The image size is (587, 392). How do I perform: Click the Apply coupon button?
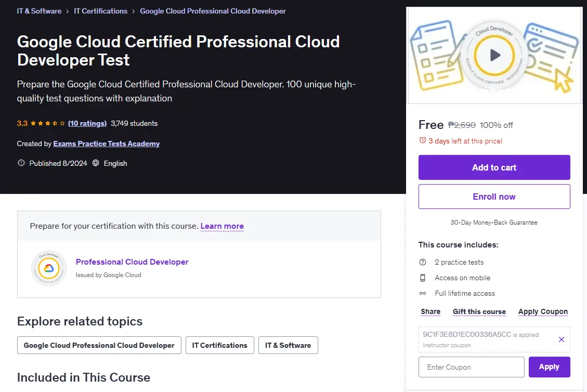pos(549,367)
